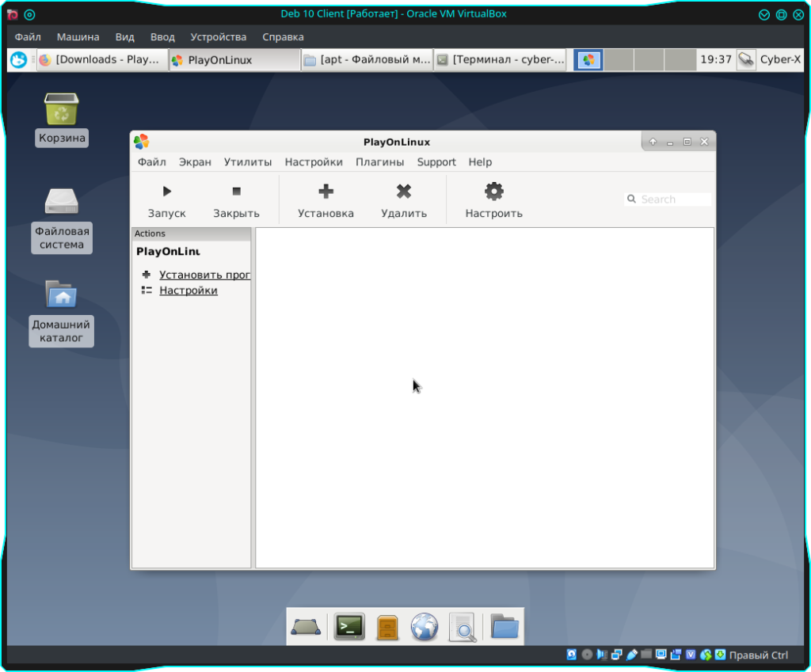Open the Плагины menu
The height and width of the screenshot is (672, 811).
[379, 162]
